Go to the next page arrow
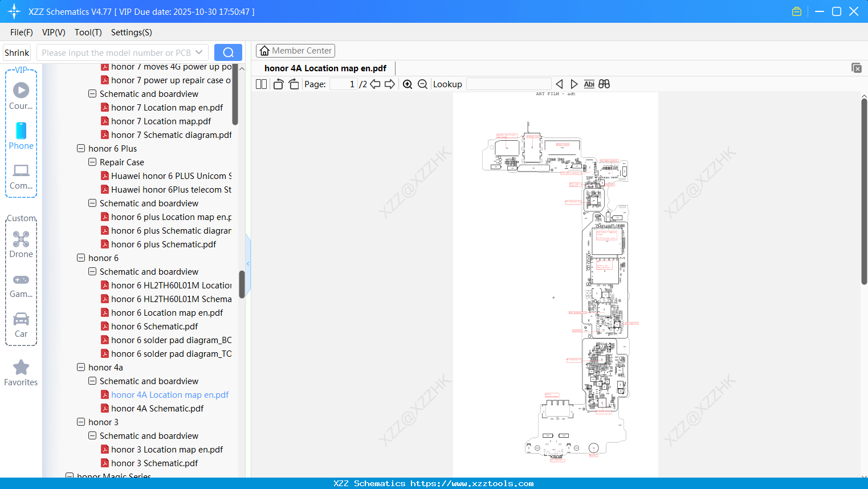868x489 pixels. tap(390, 84)
